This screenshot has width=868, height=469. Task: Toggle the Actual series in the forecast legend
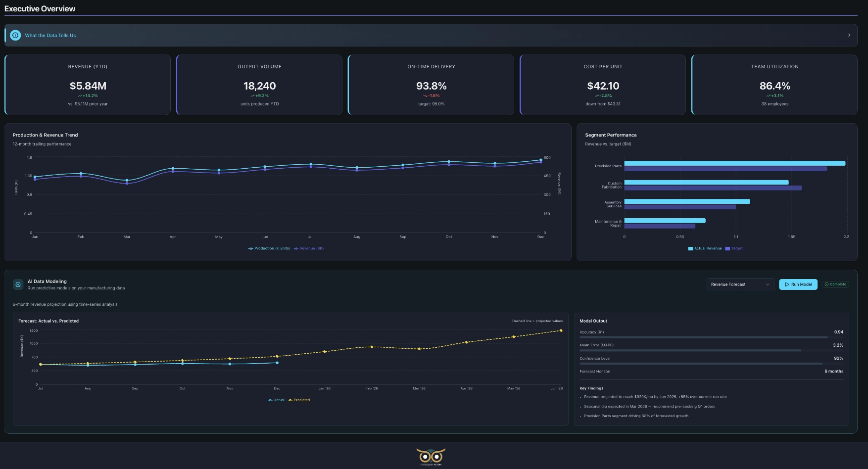point(276,400)
